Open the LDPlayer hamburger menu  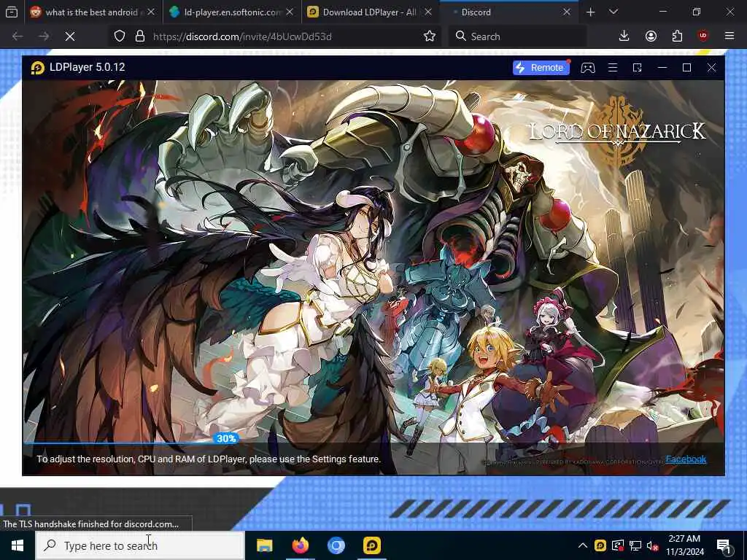(x=613, y=68)
